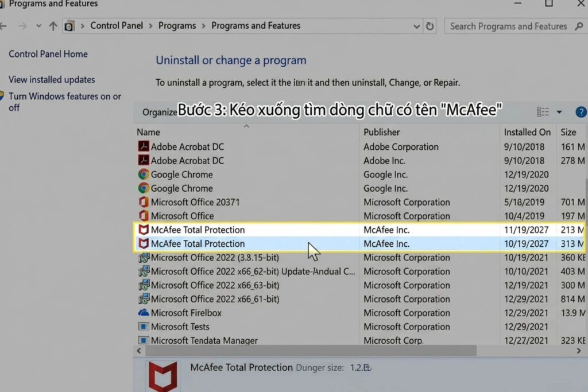
Task: Click the Programs and Features breadcrumb
Action: click(x=256, y=25)
